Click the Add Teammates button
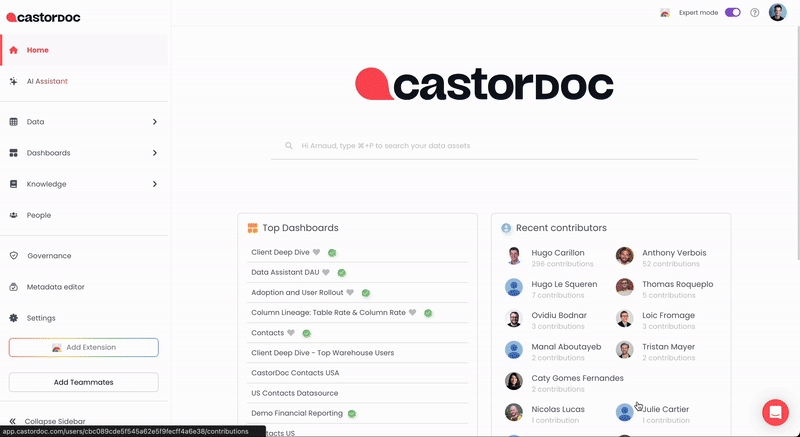This screenshot has height=437, width=800. click(83, 382)
